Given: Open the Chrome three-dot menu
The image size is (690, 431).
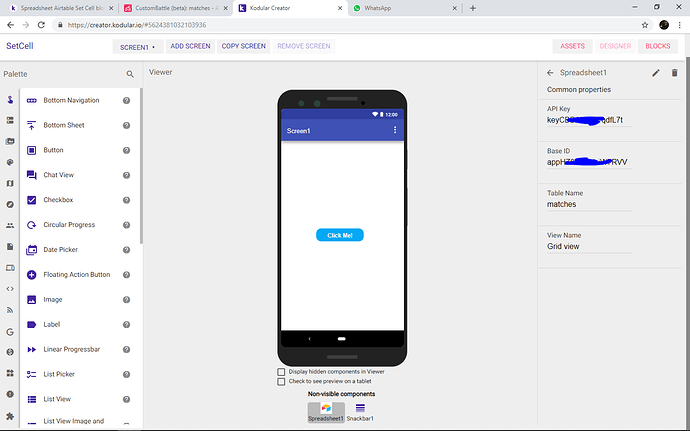Looking at the screenshot, I should (679, 25).
